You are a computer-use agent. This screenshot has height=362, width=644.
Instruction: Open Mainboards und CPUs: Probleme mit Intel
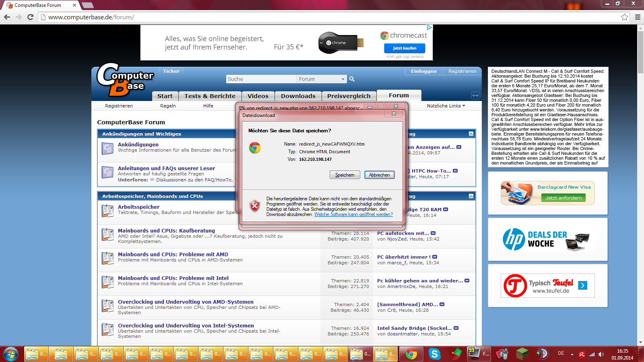tap(173, 278)
